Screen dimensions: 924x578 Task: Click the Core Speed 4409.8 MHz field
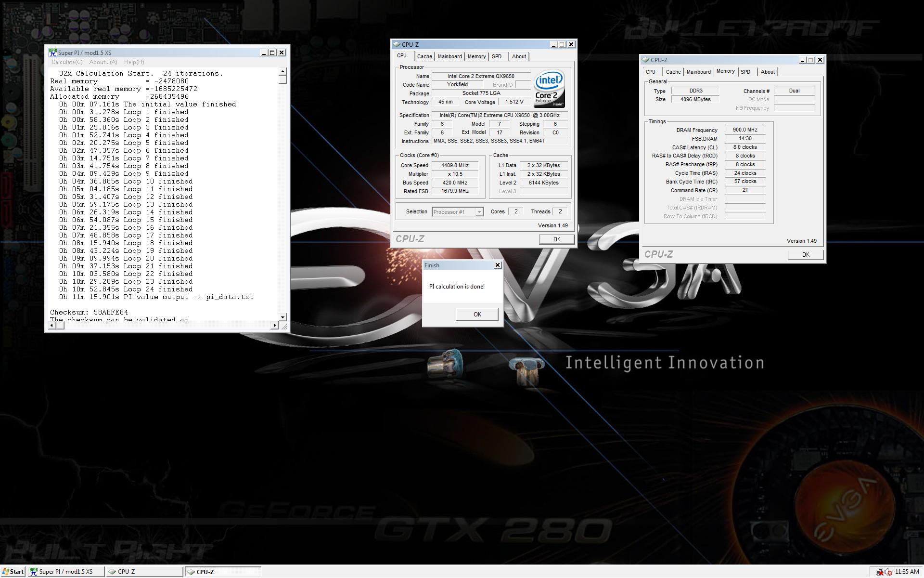(455, 165)
